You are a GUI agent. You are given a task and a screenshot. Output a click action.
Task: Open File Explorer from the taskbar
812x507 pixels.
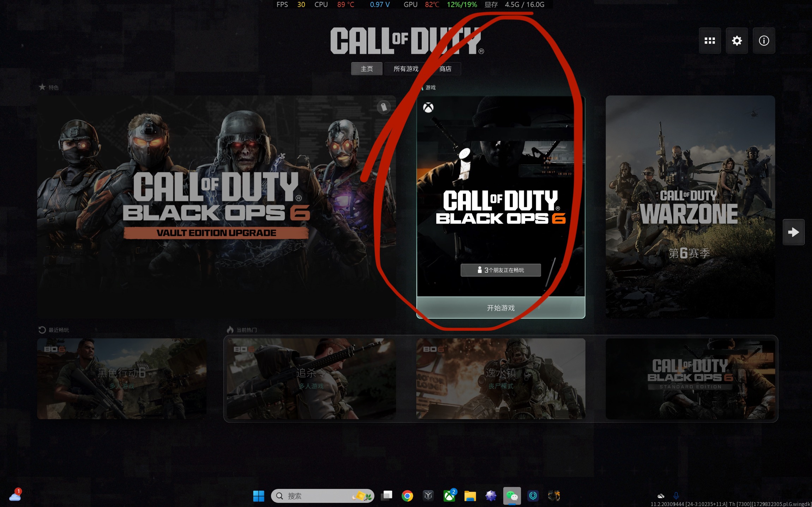pos(470,496)
